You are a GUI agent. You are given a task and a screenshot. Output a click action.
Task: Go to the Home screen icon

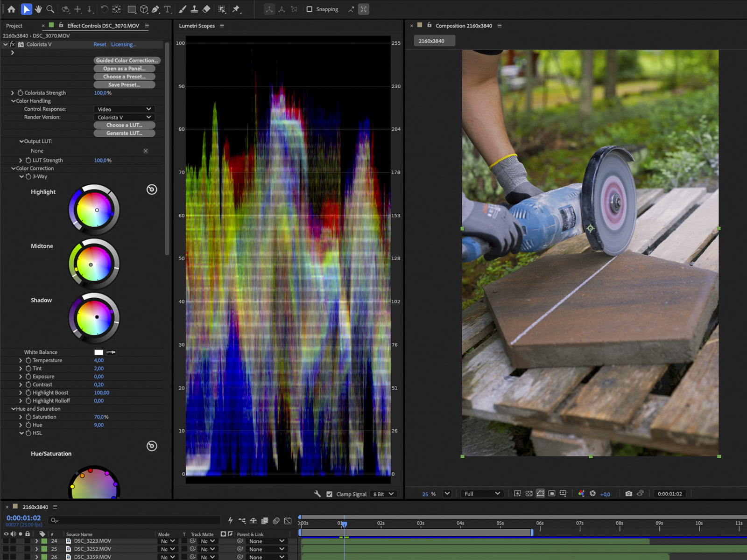click(11, 9)
